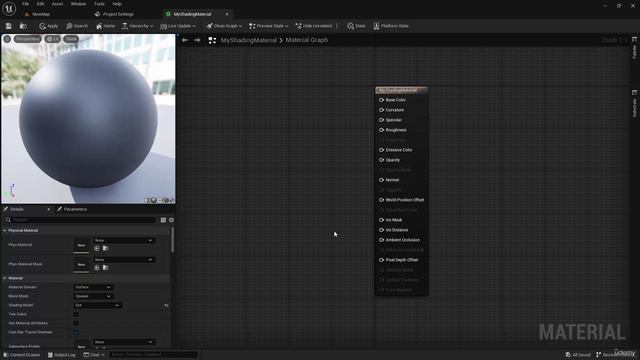The image size is (640, 360).
Task: Open the Help menu
Action: point(117,4)
